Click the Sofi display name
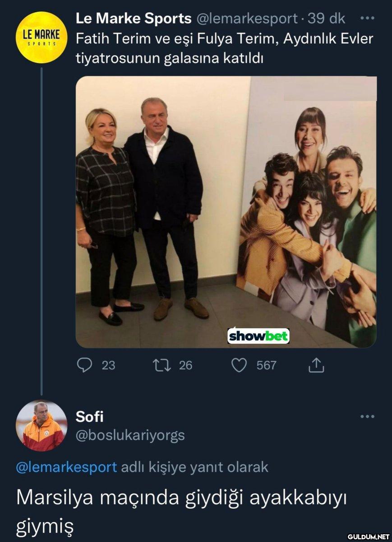 pos(89,416)
